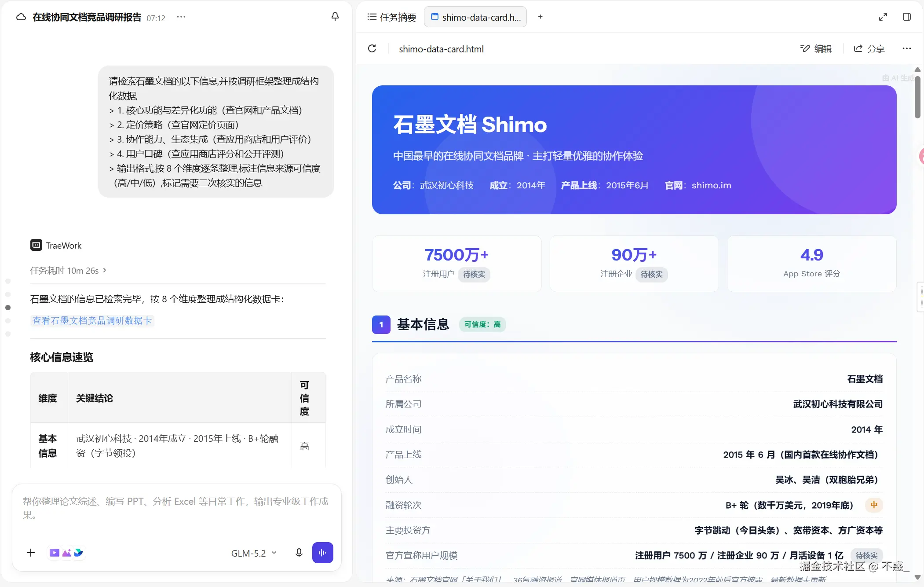Click the 7500万+ 注册用户 stat card
Viewport: 924px width, 587px height.
pos(457,264)
